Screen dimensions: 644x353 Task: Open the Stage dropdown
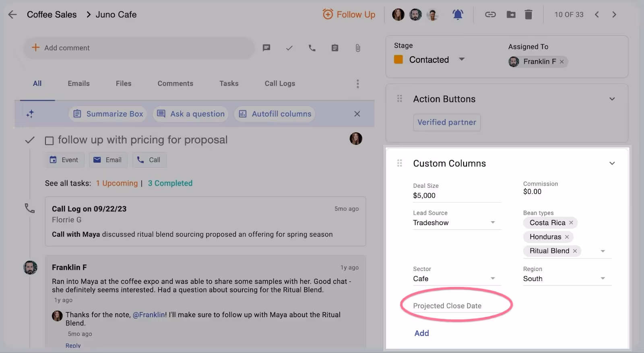pos(462,60)
